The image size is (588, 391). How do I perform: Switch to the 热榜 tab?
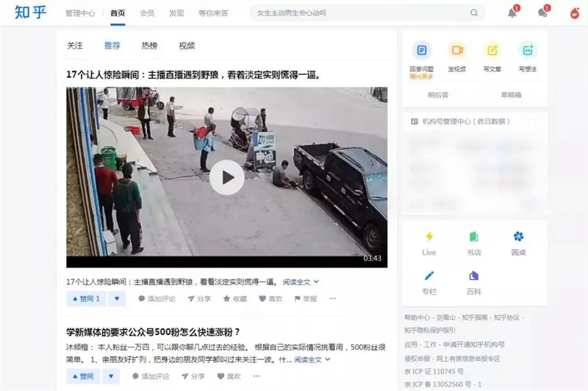pyautogui.click(x=149, y=46)
